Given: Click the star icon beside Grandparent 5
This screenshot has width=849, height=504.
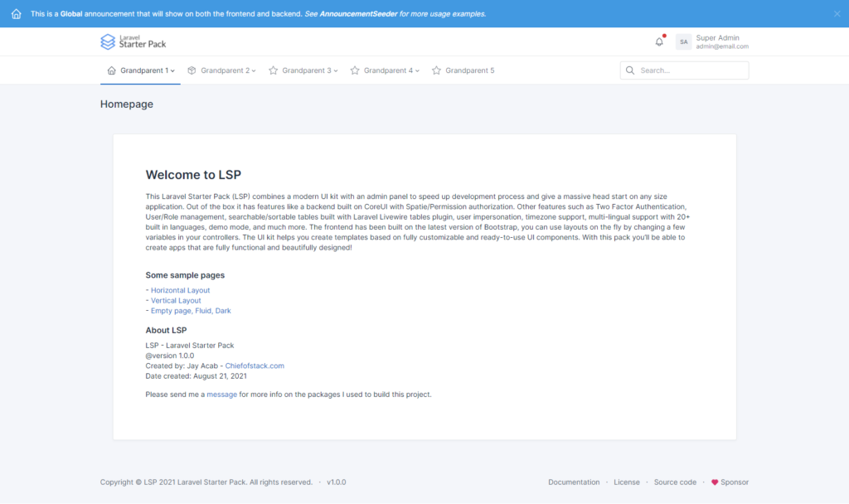Looking at the screenshot, I should click(436, 70).
